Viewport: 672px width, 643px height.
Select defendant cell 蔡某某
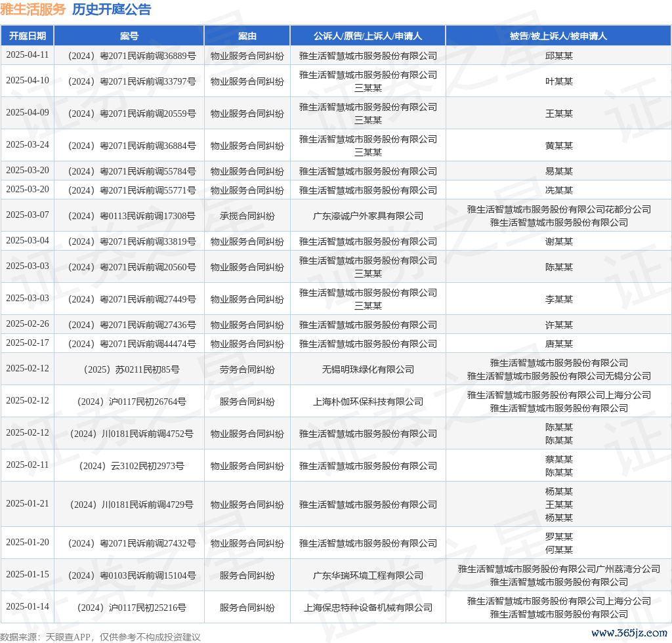(559, 459)
